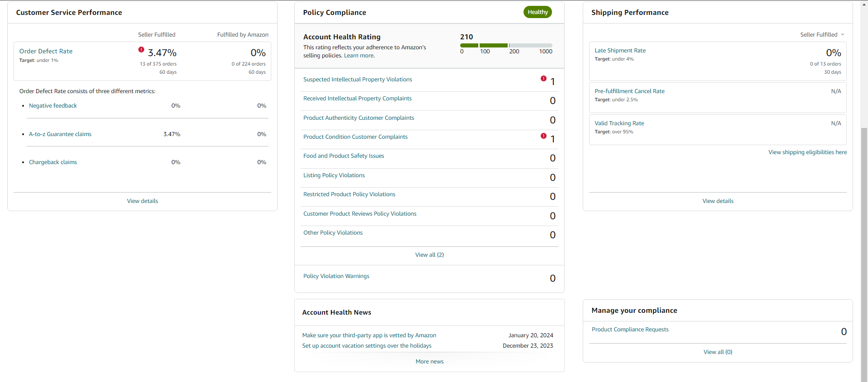Click View all (0) compliance requests
This screenshot has height=382, width=868.
pos(718,352)
